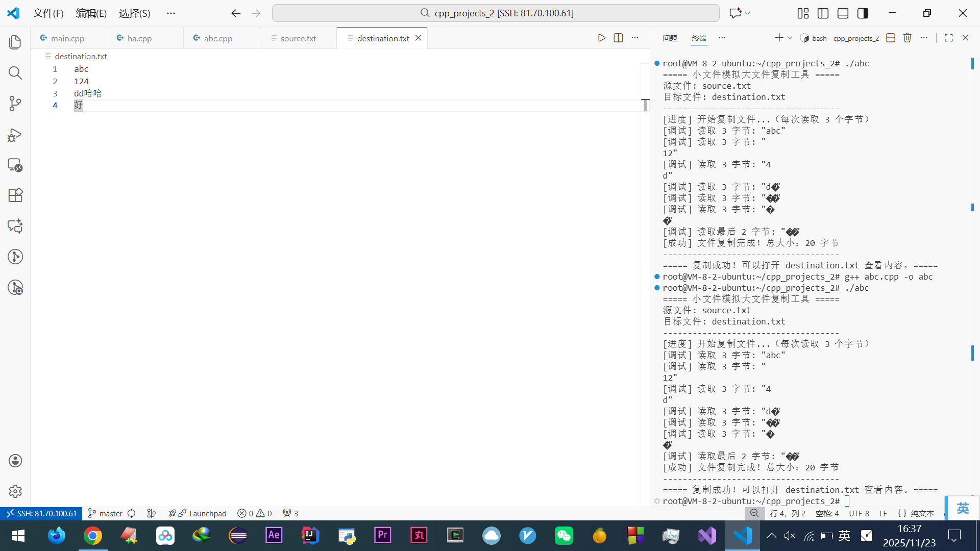Open the Explorer view in activity bar
The height and width of the screenshot is (551, 980).
click(15, 42)
